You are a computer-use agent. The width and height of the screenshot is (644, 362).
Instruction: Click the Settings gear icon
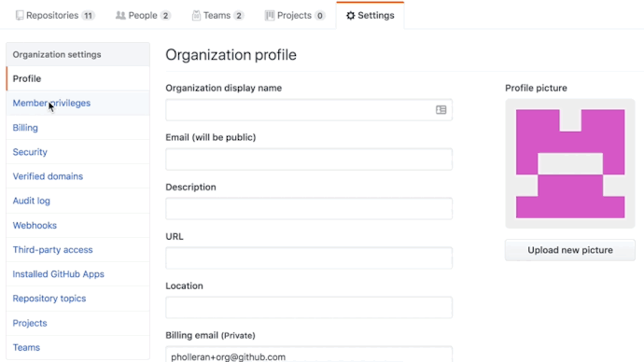pos(350,16)
